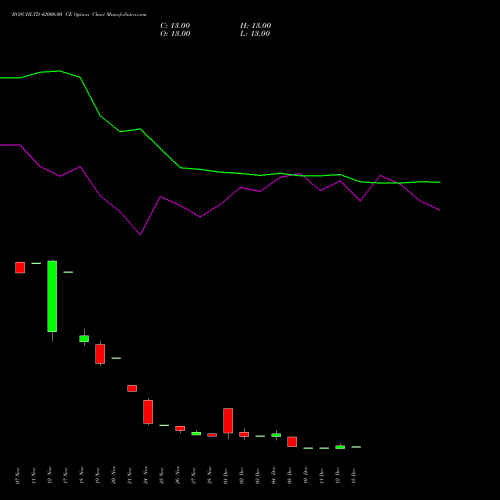
Task: Click the '24 Nov' date axis label
Action: click(145, 476)
